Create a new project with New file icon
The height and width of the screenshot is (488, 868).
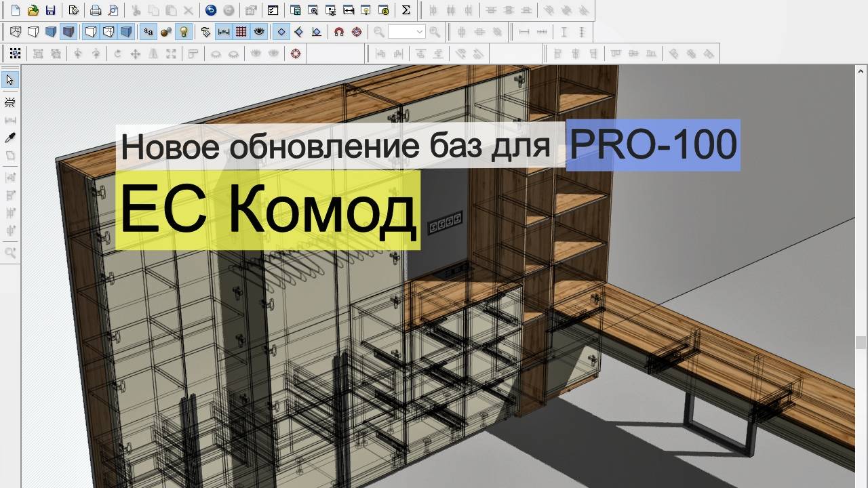pos(15,10)
